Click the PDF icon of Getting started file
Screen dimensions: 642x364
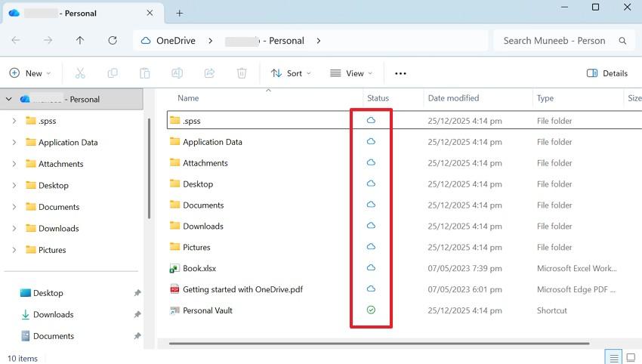(174, 289)
